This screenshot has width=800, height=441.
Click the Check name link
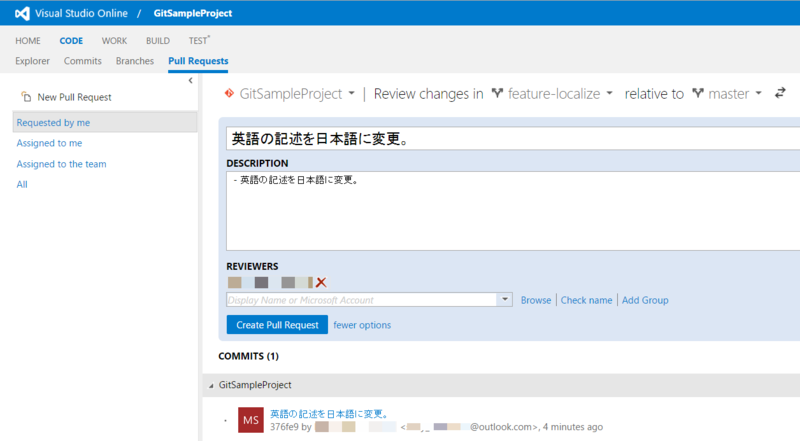tap(586, 300)
